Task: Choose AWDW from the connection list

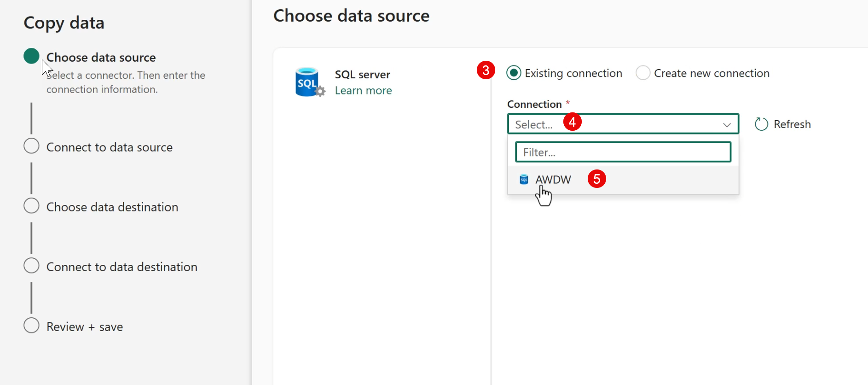Action: (x=553, y=180)
